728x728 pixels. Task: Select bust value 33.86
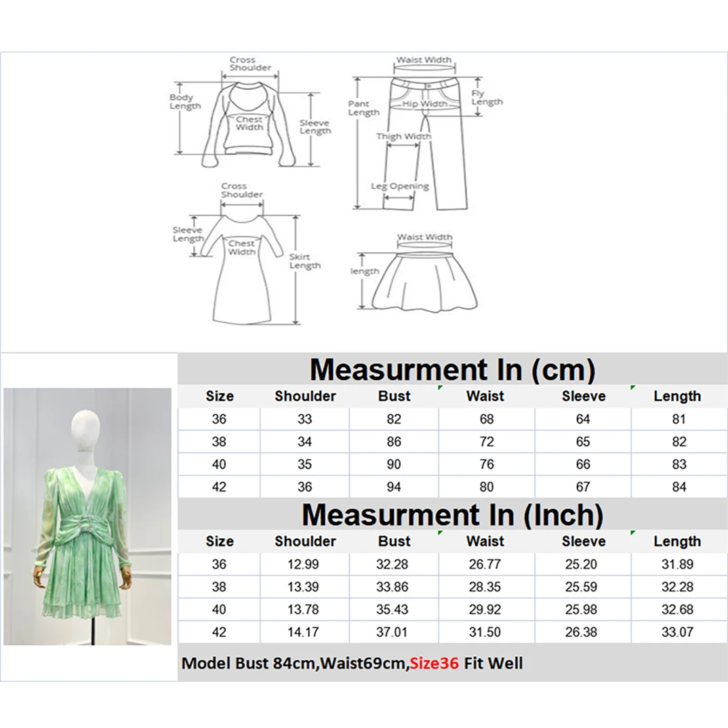pos(392,587)
